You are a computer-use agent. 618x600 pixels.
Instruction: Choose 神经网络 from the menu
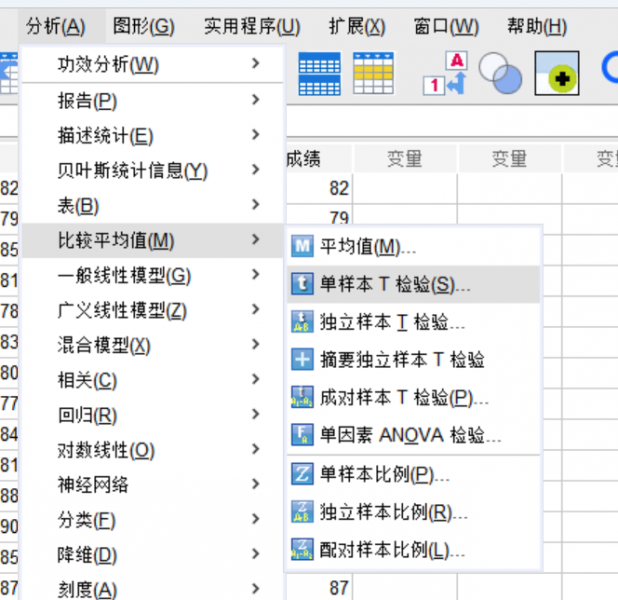click(152, 484)
